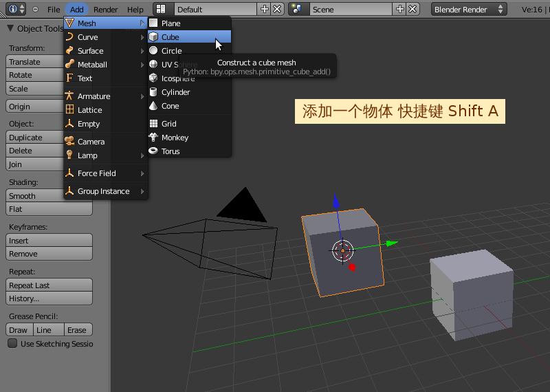
Task: Select the unselected gray cube
Action: [472, 294]
